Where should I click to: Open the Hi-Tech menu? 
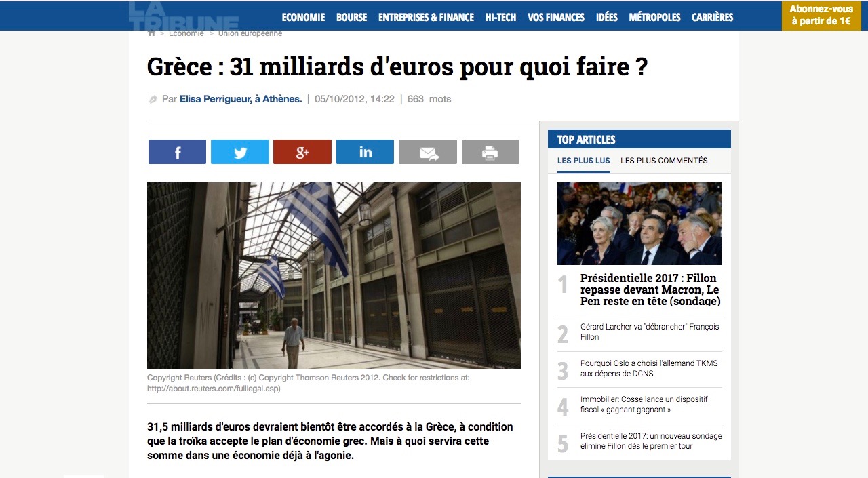(x=500, y=17)
